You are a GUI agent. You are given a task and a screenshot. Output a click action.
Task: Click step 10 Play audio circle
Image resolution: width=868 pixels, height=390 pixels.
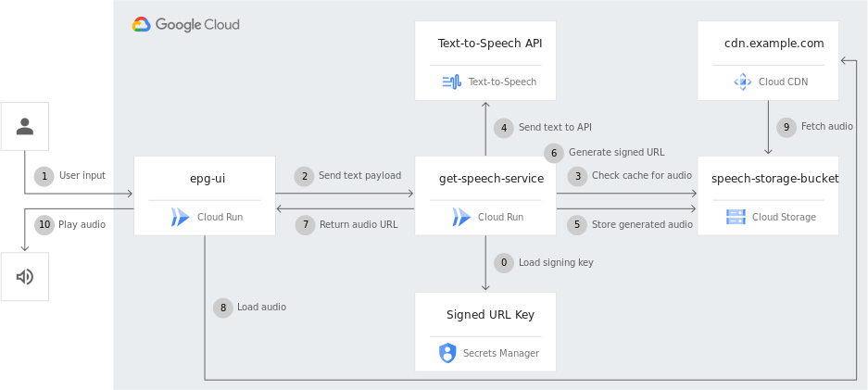click(44, 224)
